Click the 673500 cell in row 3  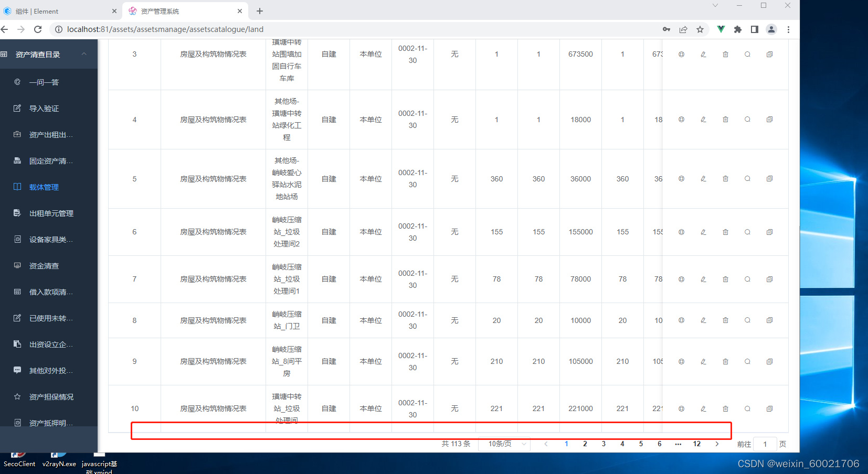coord(580,54)
